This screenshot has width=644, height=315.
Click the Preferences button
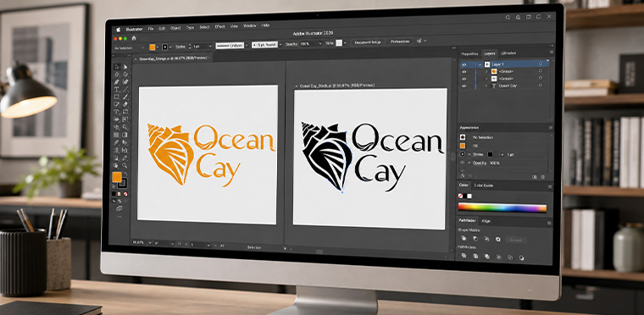click(x=400, y=41)
